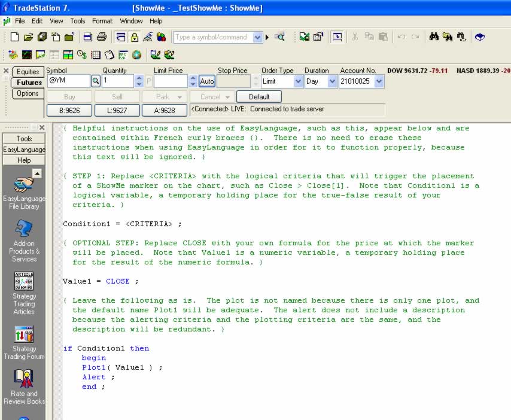Open Rate and Review Books shortcut

[x=24, y=387]
